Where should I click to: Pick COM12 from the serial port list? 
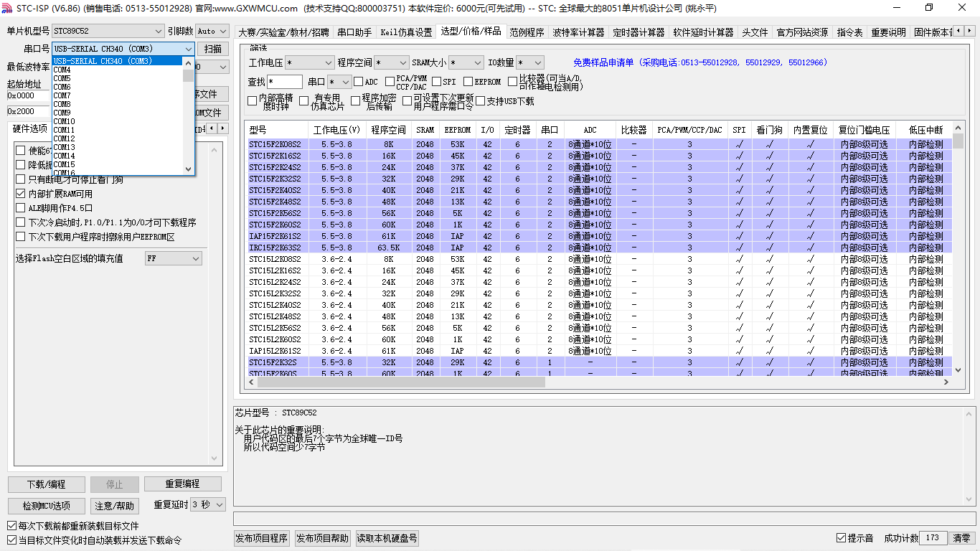coord(118,138)
